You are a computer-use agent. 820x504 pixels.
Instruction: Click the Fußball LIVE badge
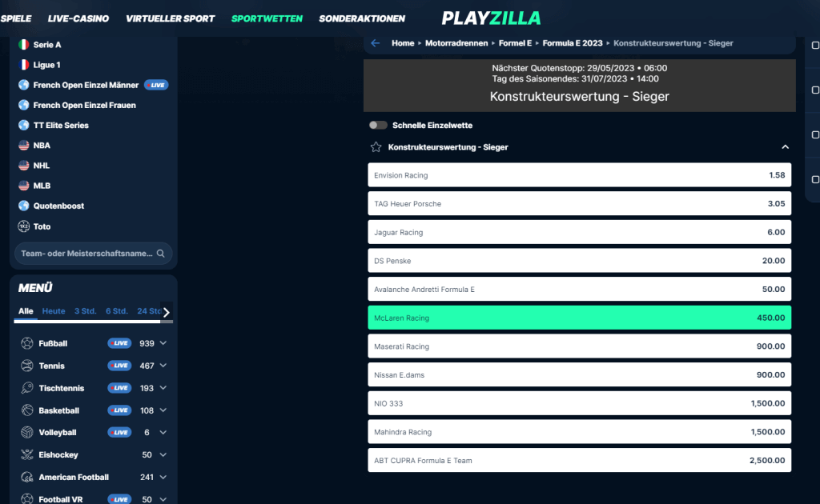119,343
